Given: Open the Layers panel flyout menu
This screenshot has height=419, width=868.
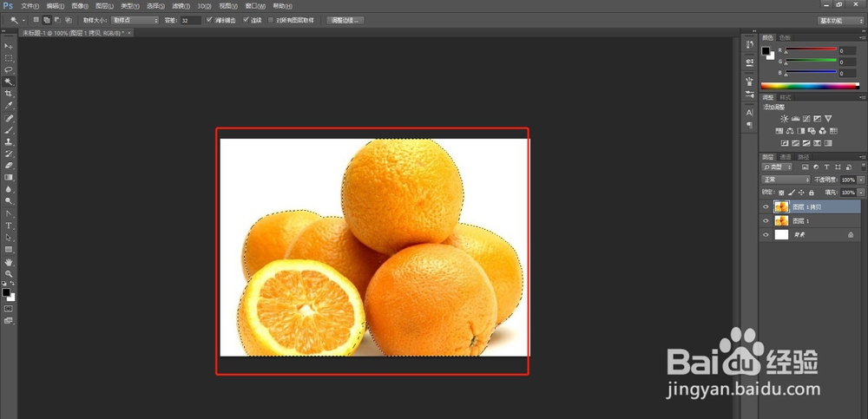Looking at the screenshot, I should pyautogui.click(x=863, y=157).
